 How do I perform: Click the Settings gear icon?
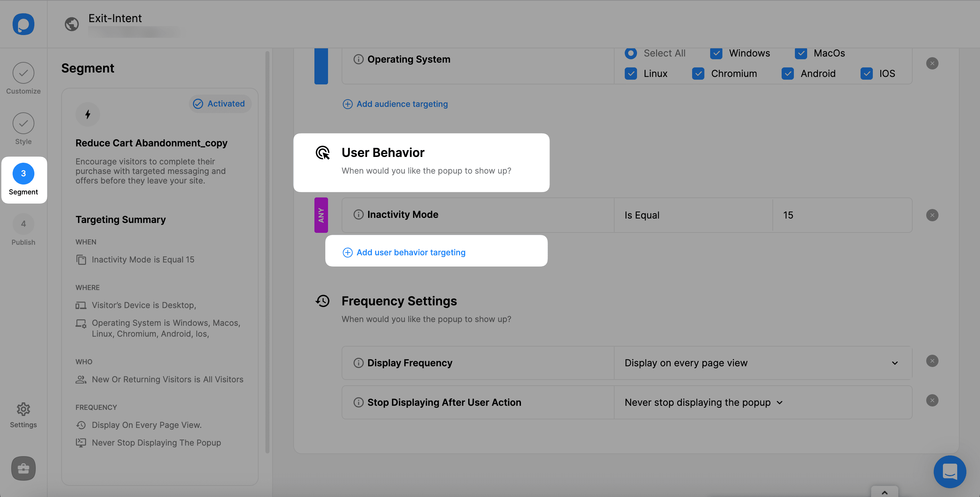coord(23,409)
